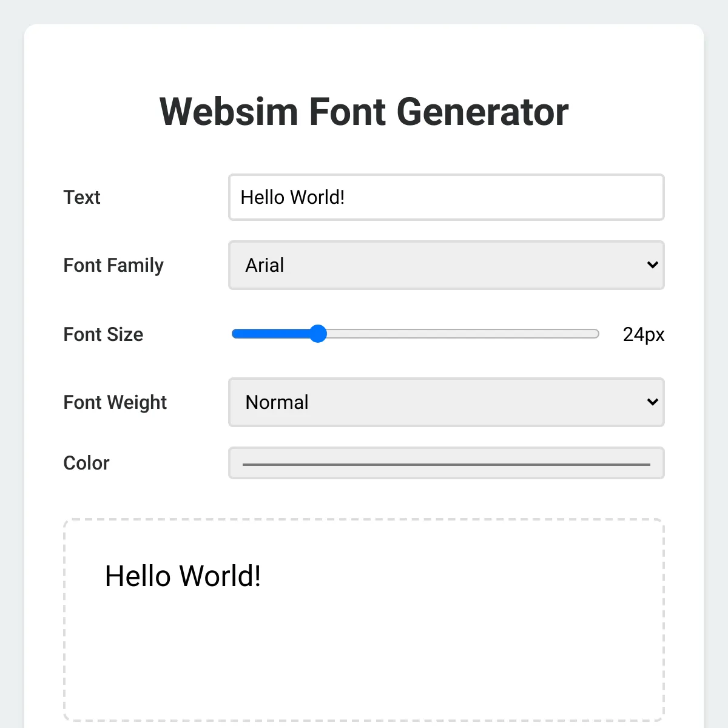Click the Websim Font Generator heading

[364, 112]
